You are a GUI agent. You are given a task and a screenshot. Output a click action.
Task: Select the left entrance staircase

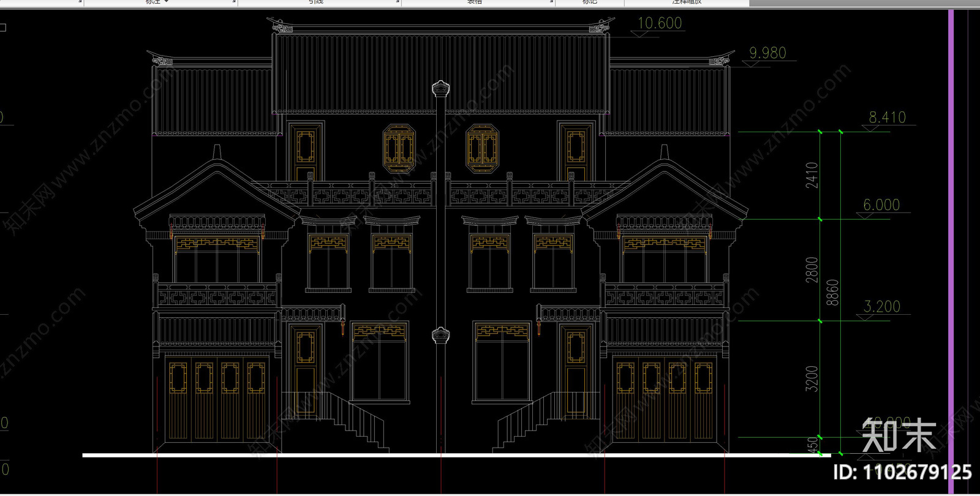[x=334, y=423]
